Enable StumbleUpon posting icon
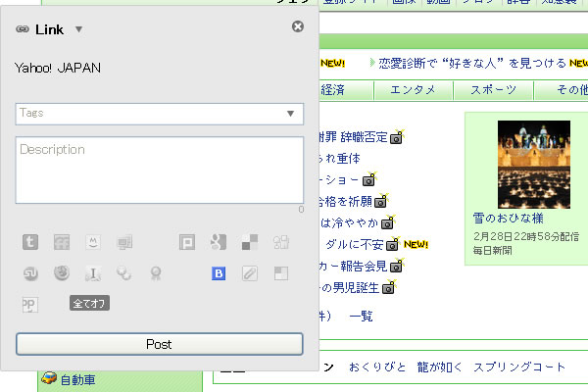 coord(30,273)
